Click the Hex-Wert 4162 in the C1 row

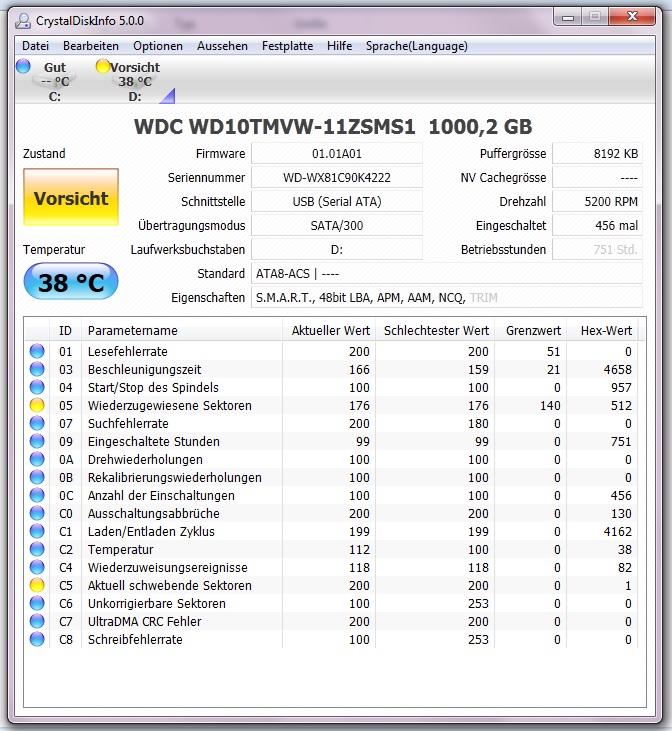point(618,531)
